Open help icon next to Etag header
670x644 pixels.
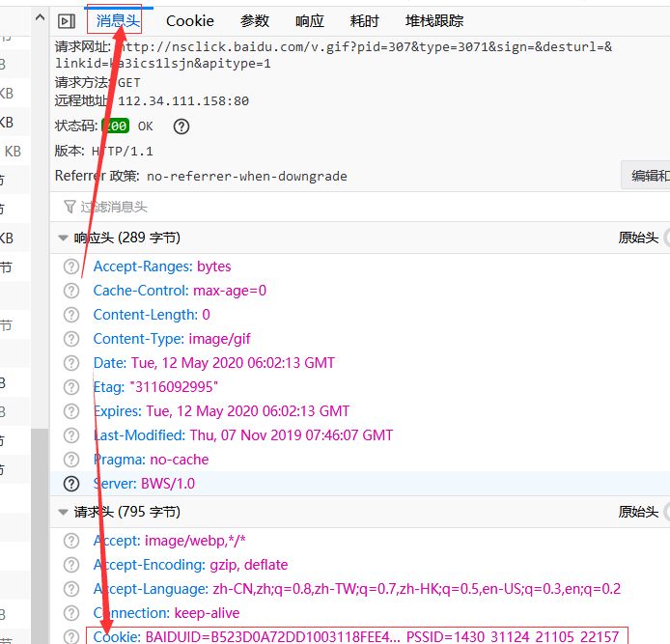tap(71, 387)
